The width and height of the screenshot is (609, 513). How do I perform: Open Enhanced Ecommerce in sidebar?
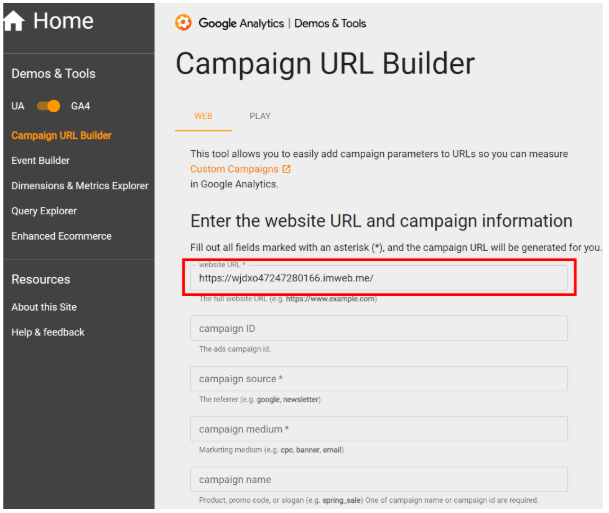click(61, 236)
